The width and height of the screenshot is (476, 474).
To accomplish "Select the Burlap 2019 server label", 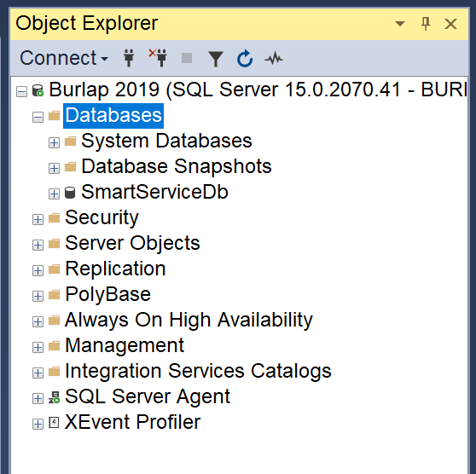I will pos(258,90).
